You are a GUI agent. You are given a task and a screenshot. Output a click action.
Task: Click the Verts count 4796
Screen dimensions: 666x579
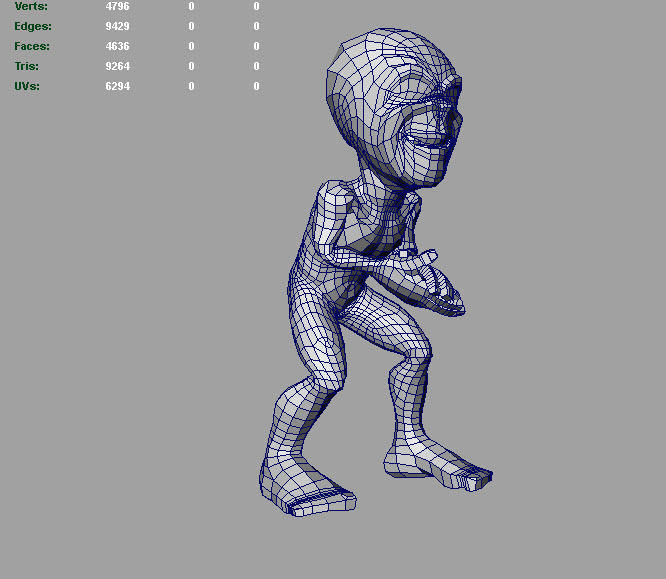[118, 6]
